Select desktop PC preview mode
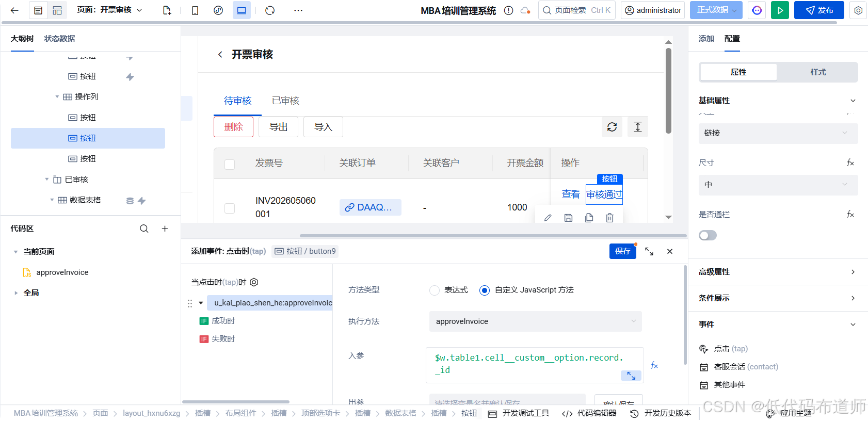Screen dimensions: 868x422 pyautogui.click(x=242, y=10)
